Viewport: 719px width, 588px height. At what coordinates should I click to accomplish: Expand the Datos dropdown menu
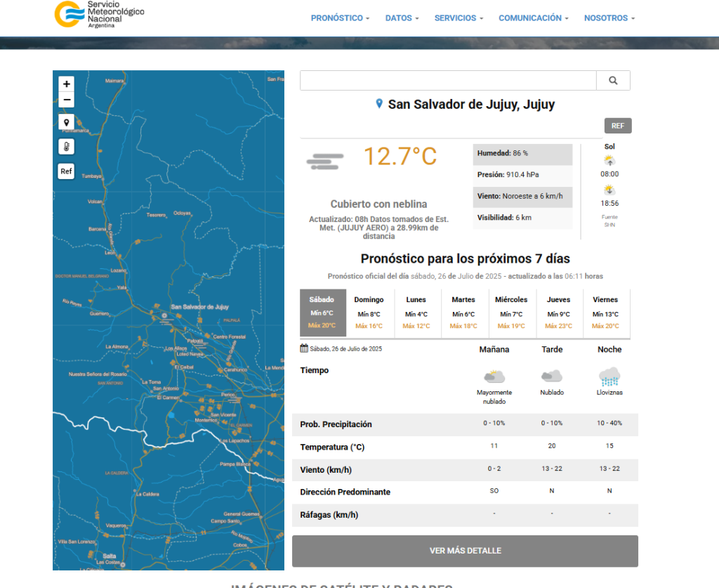(x=402, y=18)
